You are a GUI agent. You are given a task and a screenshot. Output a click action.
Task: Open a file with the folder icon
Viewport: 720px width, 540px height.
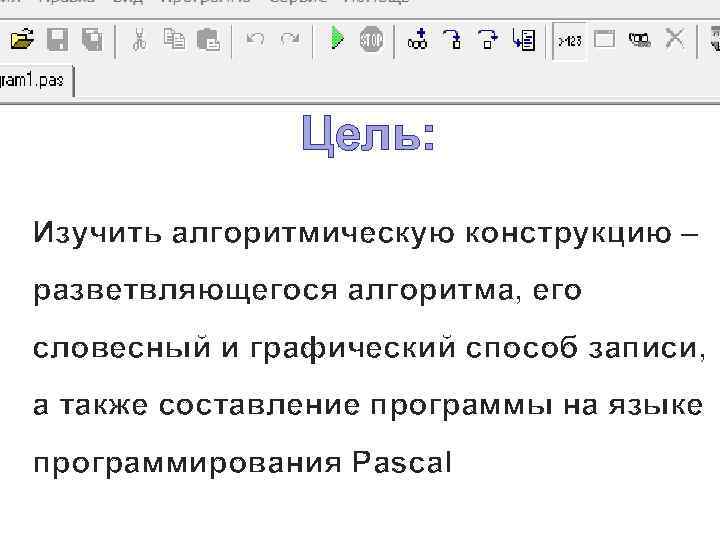(22, 40)
